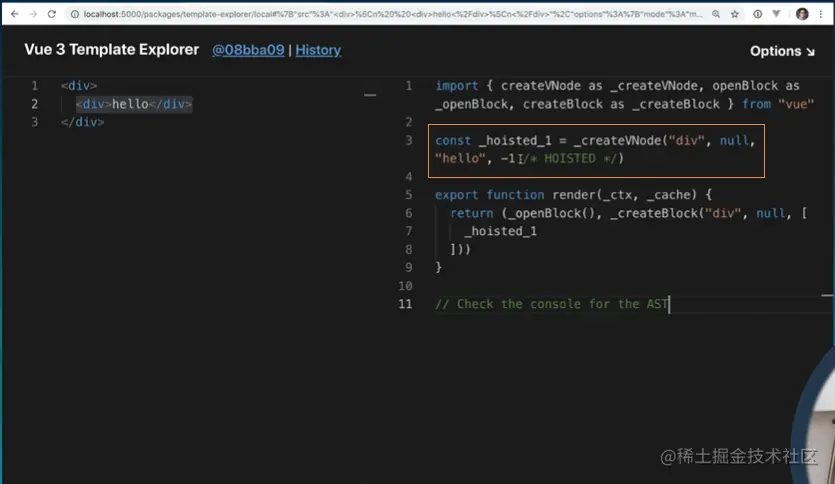This screenshot has height=484, width=835.
Task: Open the browser three-dot menu
Action: [x=821, y=14]
